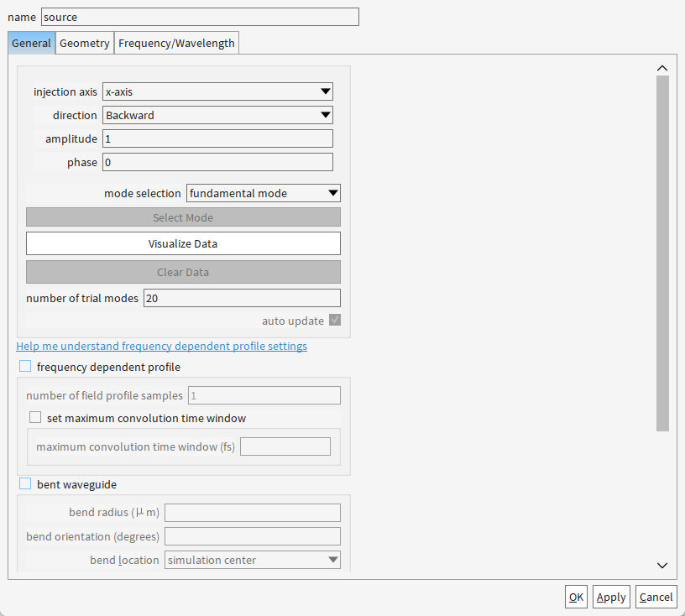Click the scroll up arrow
This screenshot has width=685, height=616.
pos(662,68)
